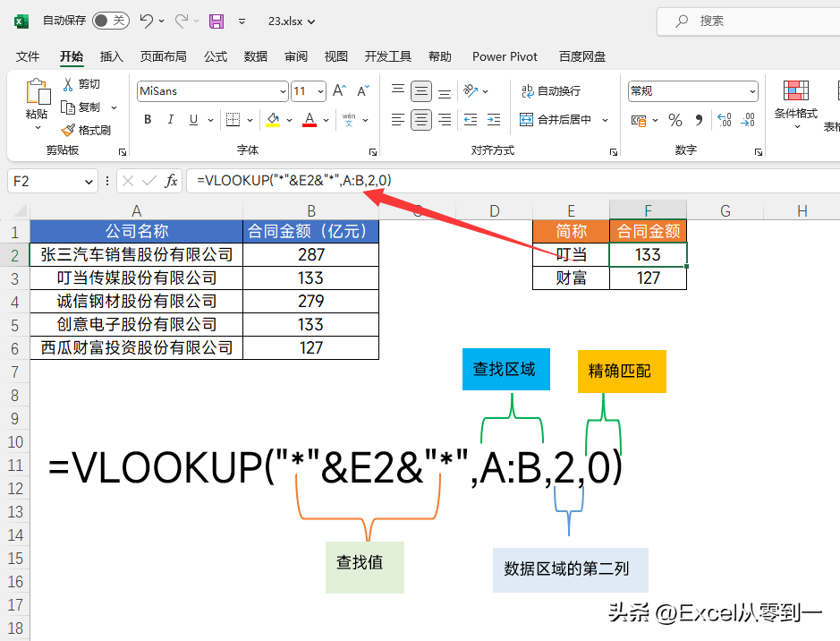Click the Comma Style icon
840x641 pixels.
(x=699, y=120)
